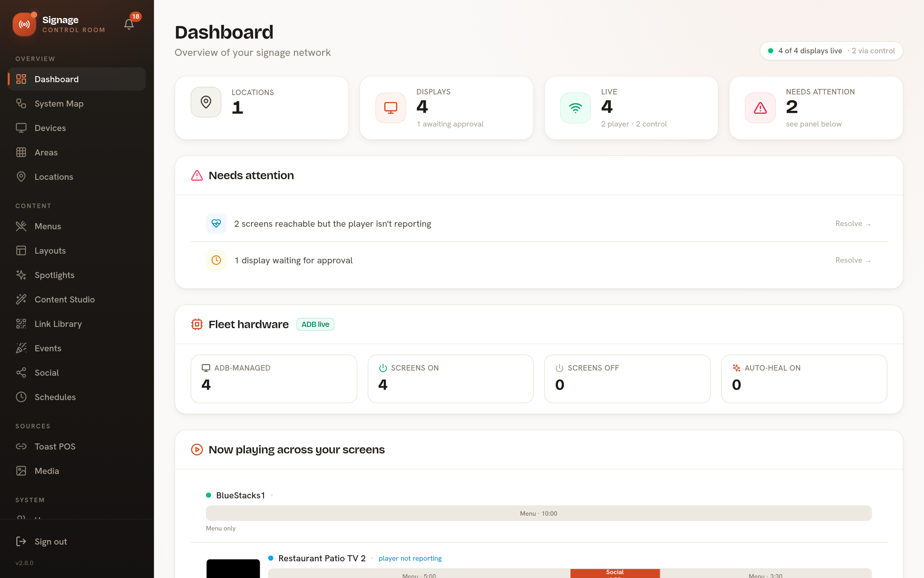Click the heartbeat icon for screens not reporting
This screenshot has width=924, height=578.
[216, 223]
